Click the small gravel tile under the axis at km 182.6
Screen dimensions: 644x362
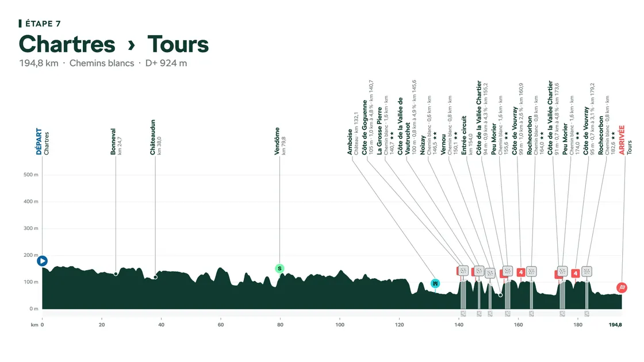click(587, 314)
